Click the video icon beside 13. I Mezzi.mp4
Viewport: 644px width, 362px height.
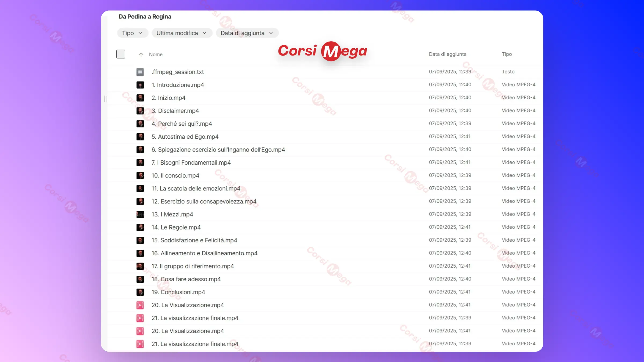tap(140, 214)
